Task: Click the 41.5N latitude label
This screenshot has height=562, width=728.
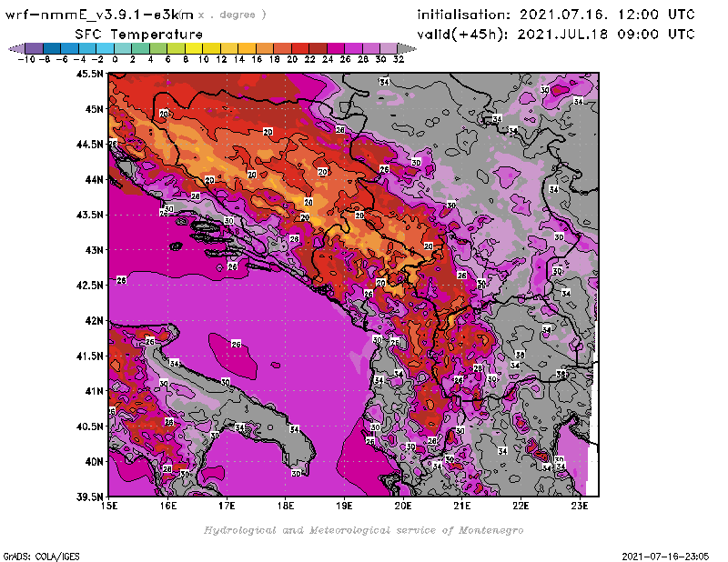Action: pos(90,356)
